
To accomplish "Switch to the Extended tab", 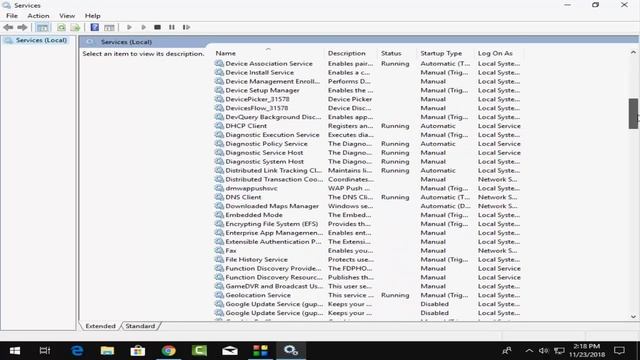I will coord(100,326).
